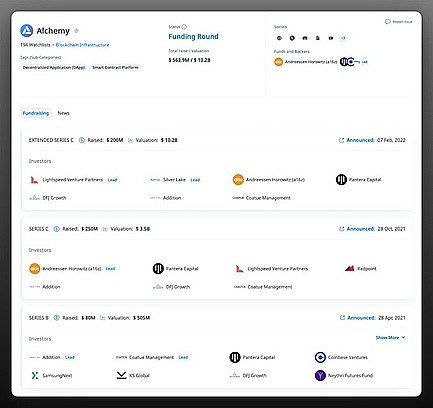Open the purple Y Futures Fund logo

[x=320, y=375]
